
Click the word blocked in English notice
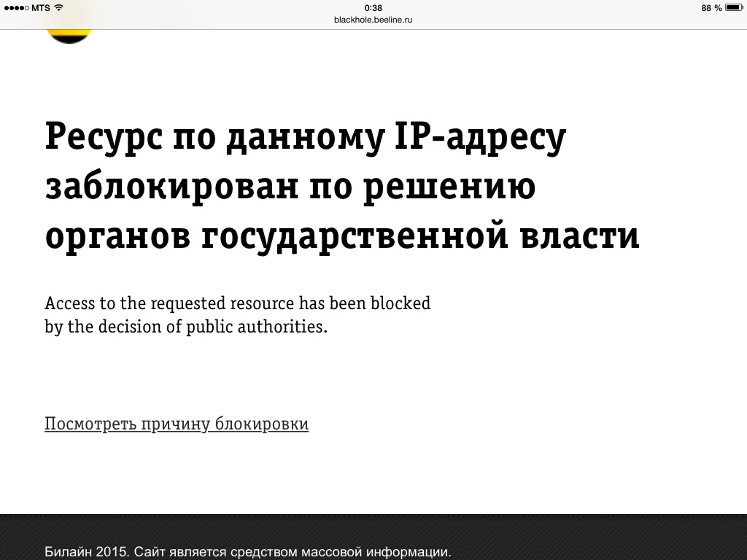400,303
